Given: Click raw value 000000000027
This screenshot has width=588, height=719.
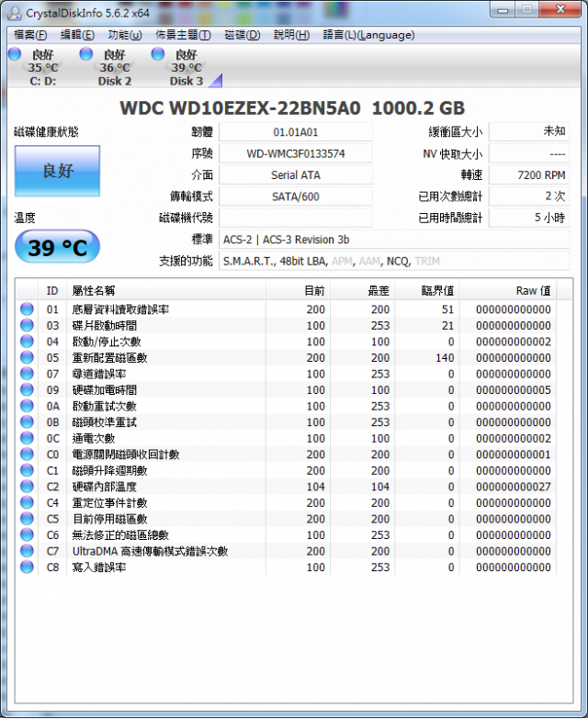Looking at the screenshot, I should pos(514,487).
